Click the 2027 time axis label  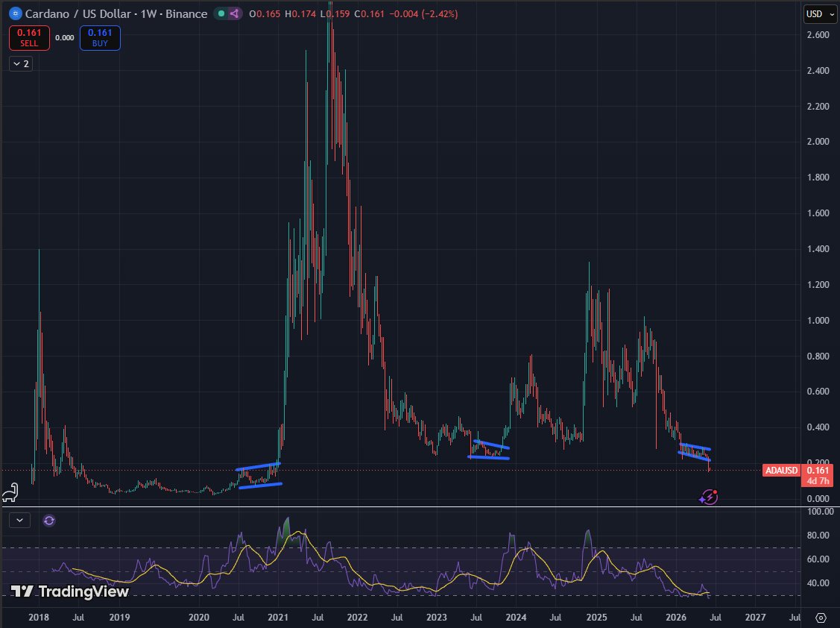coord(755,618)
